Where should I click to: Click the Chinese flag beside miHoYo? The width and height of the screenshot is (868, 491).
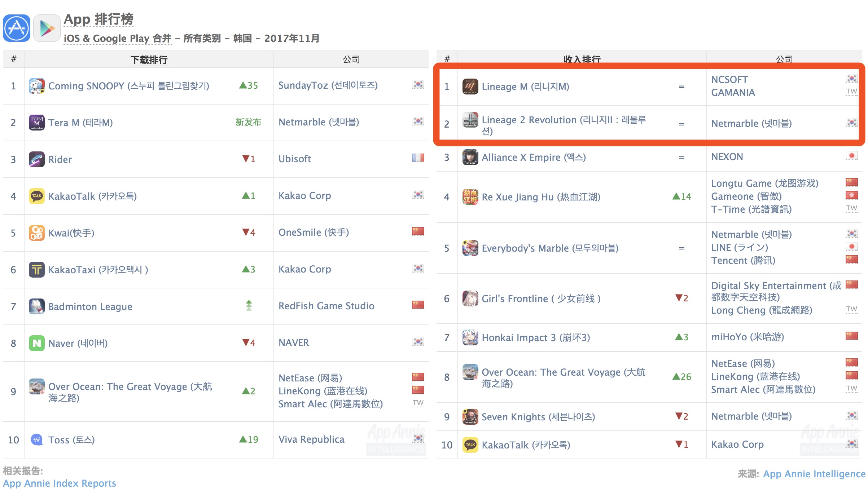tap(852, 336)
